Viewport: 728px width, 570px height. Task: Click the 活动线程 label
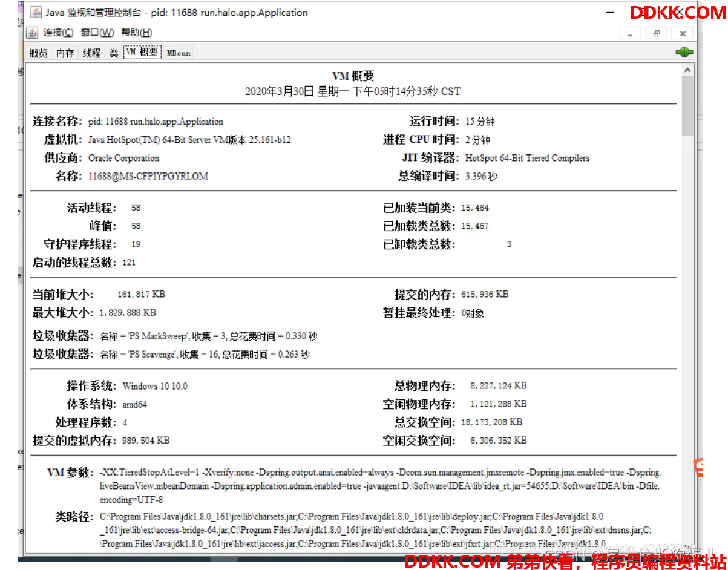click(91, 208)
